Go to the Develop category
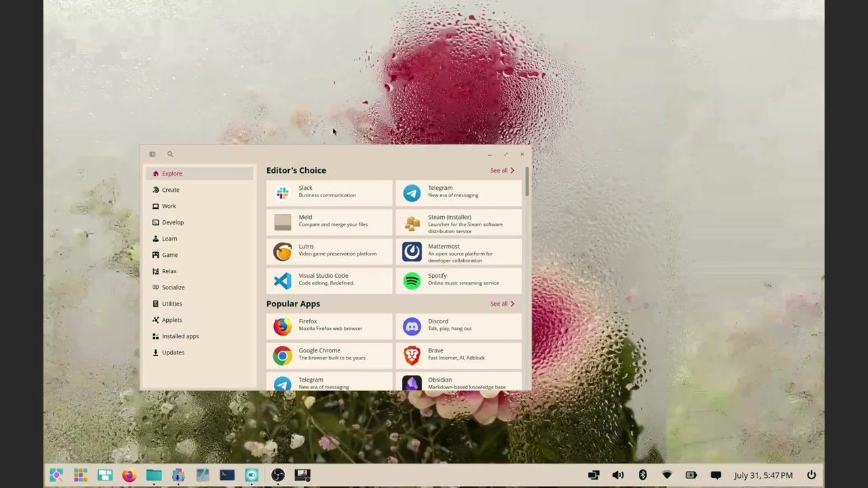 click(173, 222)
